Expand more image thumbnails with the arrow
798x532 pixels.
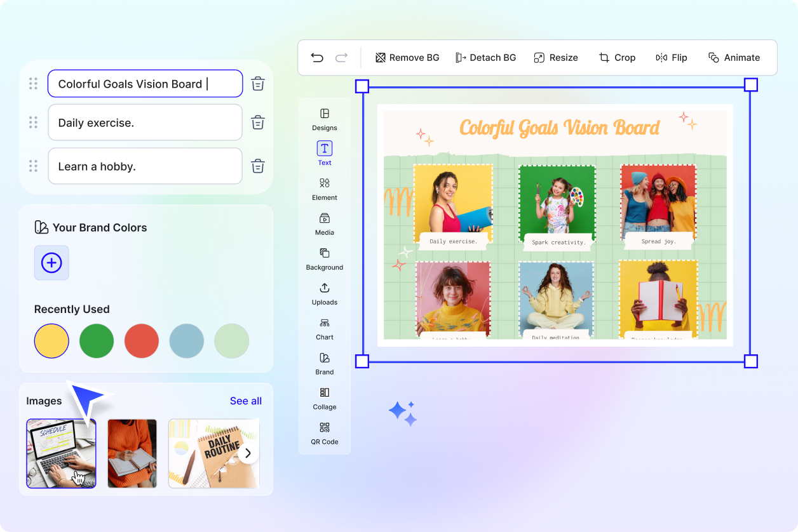248,453
